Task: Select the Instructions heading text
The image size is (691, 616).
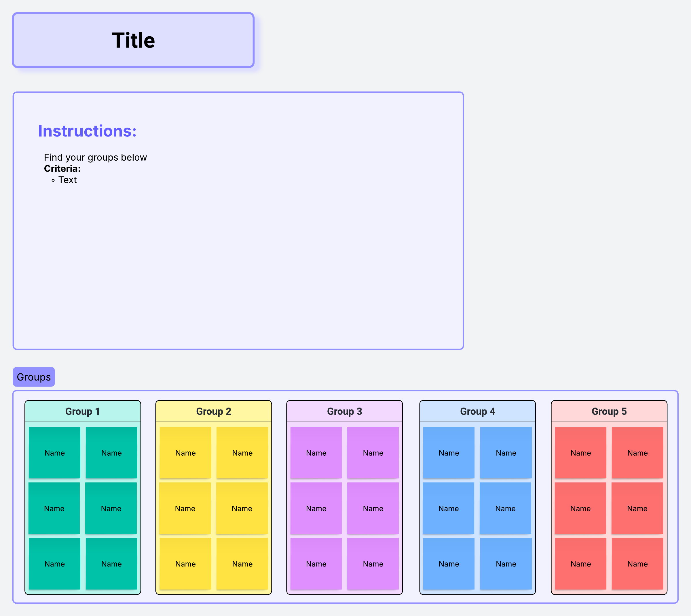Action: point(87,131)
